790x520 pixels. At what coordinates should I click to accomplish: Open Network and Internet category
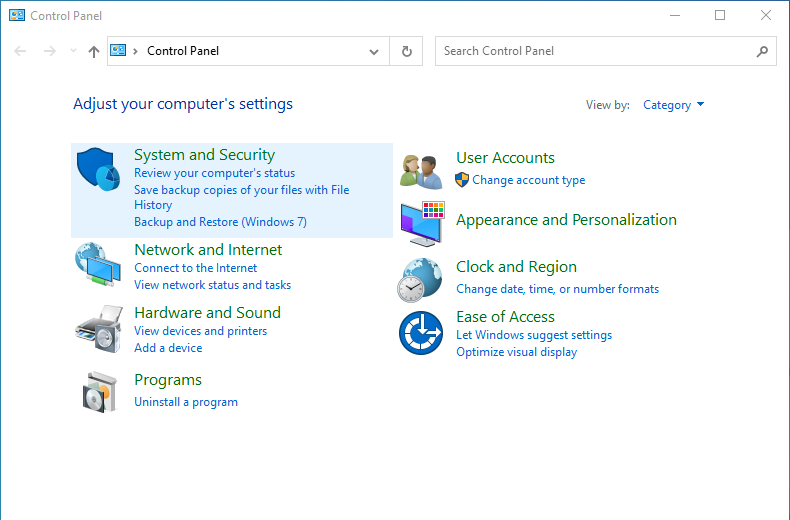click(x=208, y=249)
